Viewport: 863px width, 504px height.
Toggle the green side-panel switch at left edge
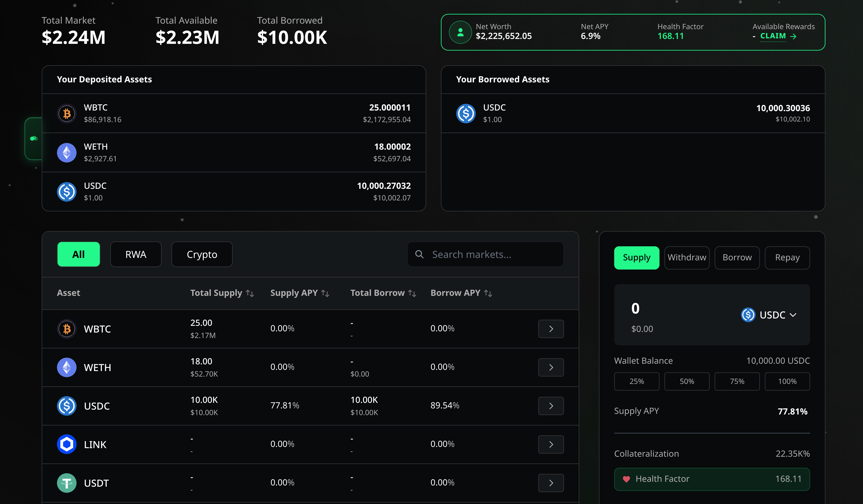click(x=34, y=139)
